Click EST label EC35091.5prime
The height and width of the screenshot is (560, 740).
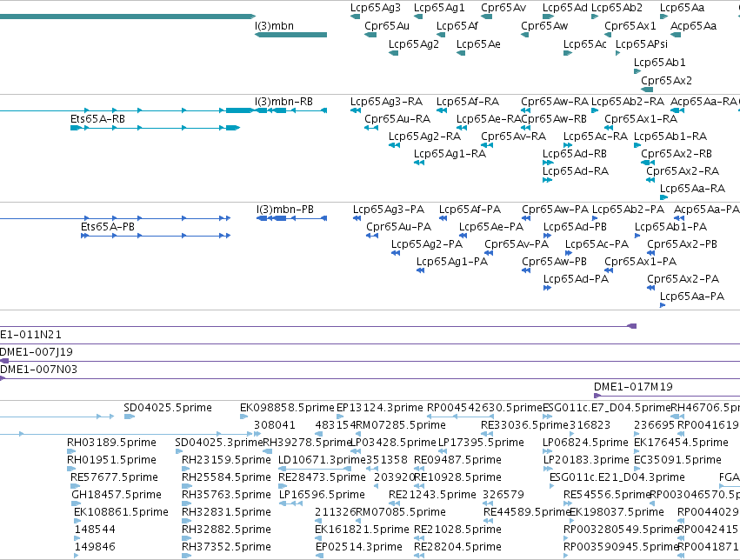[x=677, y=460]
